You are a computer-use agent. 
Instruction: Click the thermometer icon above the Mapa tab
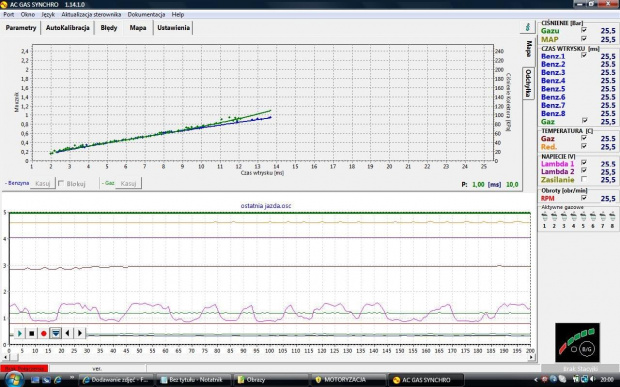(x=527, y=27)
